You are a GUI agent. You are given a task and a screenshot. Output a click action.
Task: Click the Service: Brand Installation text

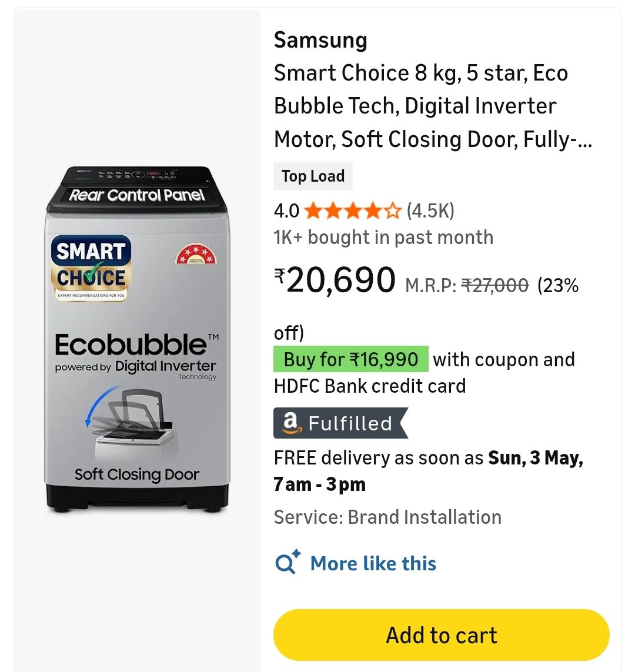(x=387, y=517)
